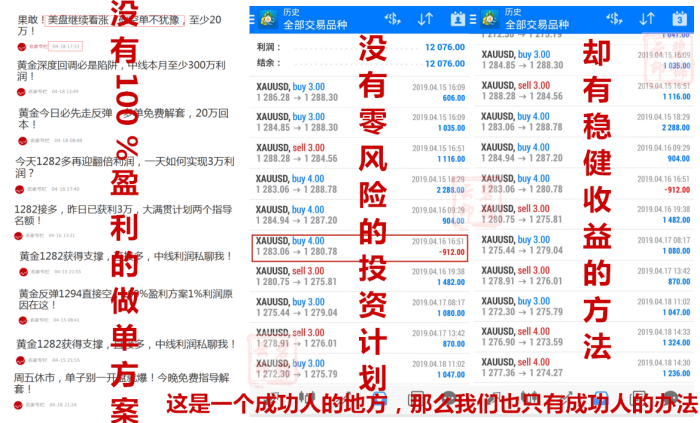The height and width of the screenshot is (423, 700).
Task: Select sell 4.00 trade 1 276.90 → 1 273.59
Action: tap(586, 337)
